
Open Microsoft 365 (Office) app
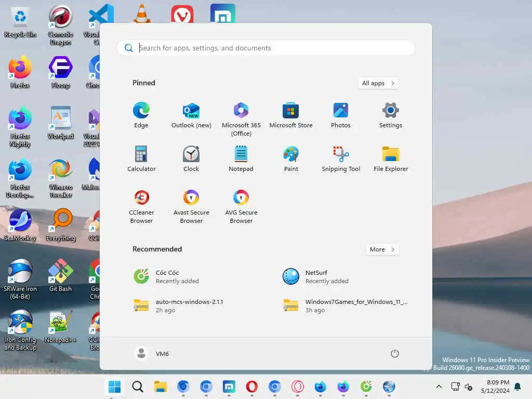tap(241, 119)
